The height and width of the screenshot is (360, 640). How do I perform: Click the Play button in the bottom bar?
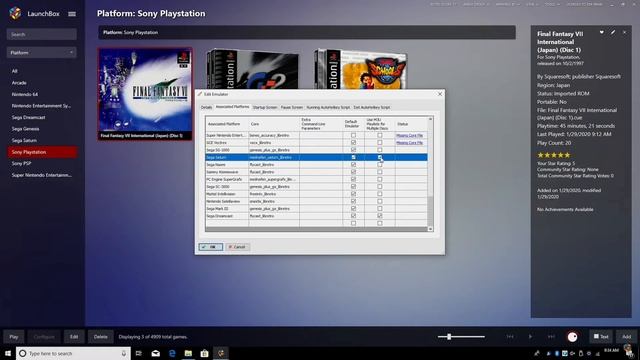[14, 337]
